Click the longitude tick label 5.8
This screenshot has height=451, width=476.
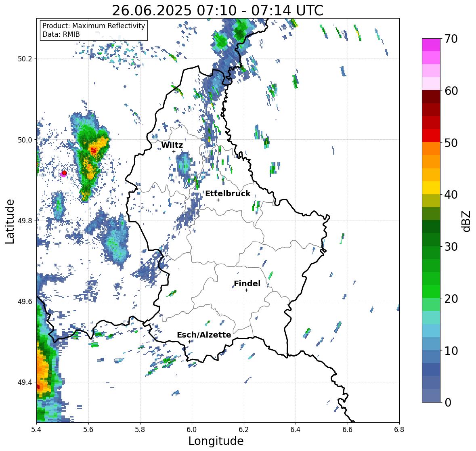[140, 430]
